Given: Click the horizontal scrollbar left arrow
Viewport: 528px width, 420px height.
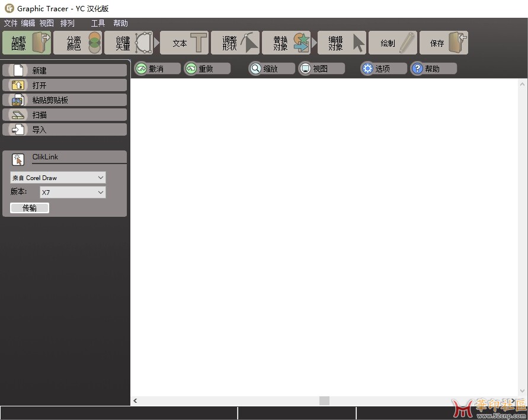Looking at the screenshot, I should click(135, 400).
